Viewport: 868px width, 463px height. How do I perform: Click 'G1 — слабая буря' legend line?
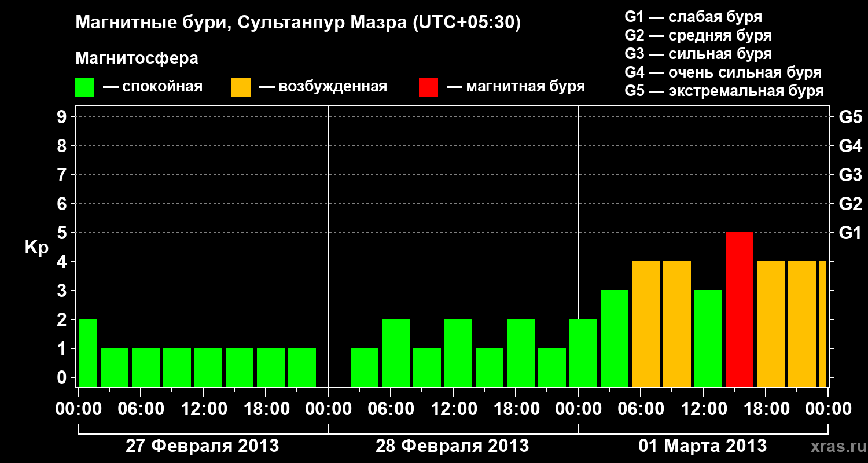[x=693, y=17]
